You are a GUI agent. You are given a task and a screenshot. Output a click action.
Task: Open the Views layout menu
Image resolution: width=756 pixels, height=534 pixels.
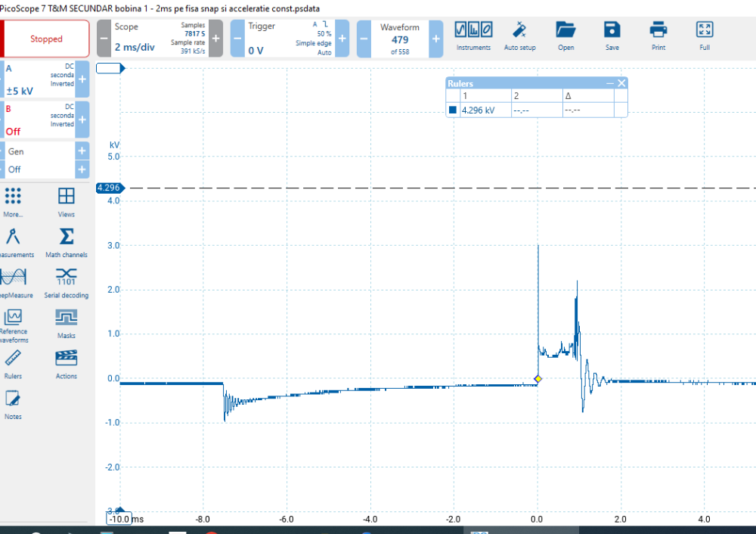(x=67, y=202)
